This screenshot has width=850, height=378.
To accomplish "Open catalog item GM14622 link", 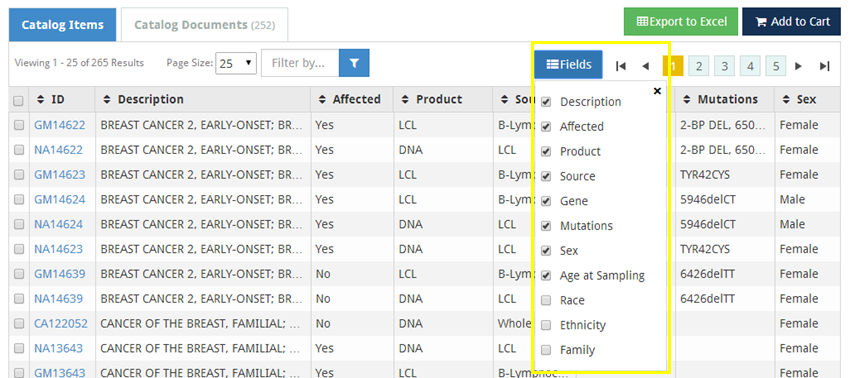I will [x=60, y=125].
